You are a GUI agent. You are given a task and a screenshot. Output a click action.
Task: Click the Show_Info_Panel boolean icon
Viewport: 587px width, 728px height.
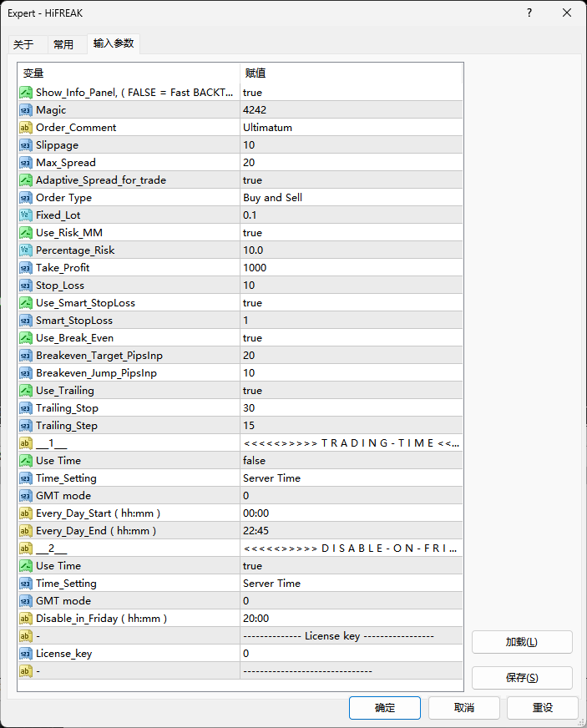pyautogui.click(x=26, y=93)
